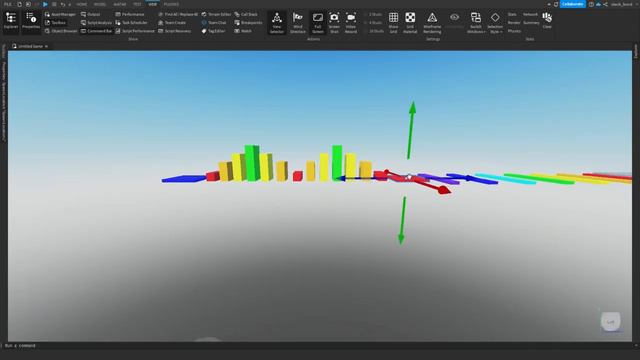Image resolution: width=640 pixels, height=360 pixels.
Task: Open the Team Create panel
Action: [x=172, y=23]
